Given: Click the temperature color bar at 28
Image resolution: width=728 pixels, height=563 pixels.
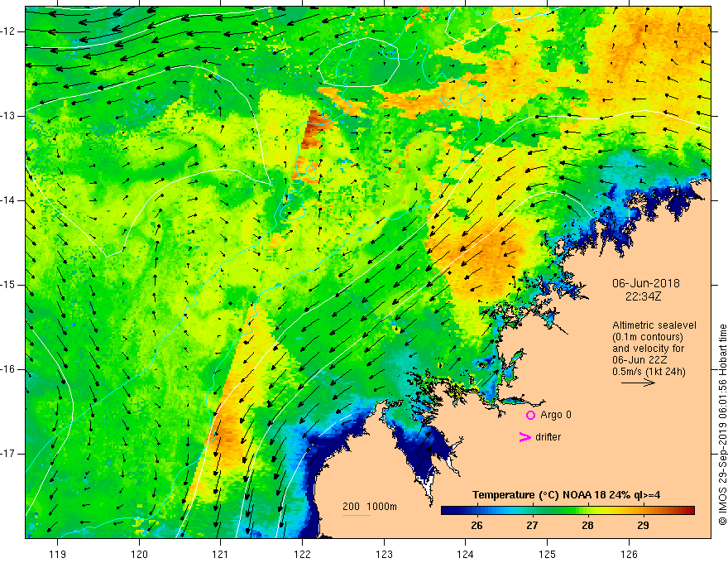Looking at the screenshot, I should [x=588, y=510].
